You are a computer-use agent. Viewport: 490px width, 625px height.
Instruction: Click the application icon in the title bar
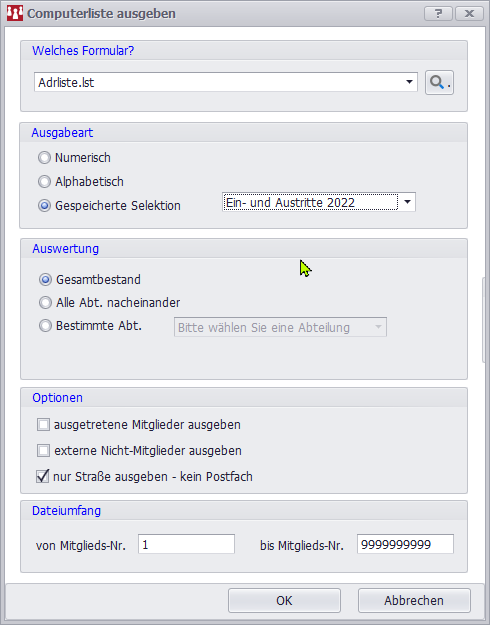(x=15, y=13)
